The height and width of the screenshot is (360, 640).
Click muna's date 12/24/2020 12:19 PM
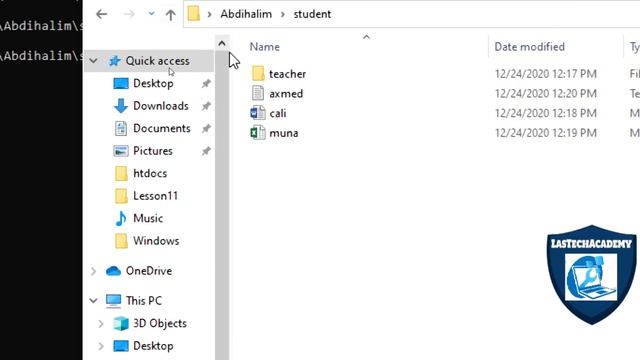point(546,133)
